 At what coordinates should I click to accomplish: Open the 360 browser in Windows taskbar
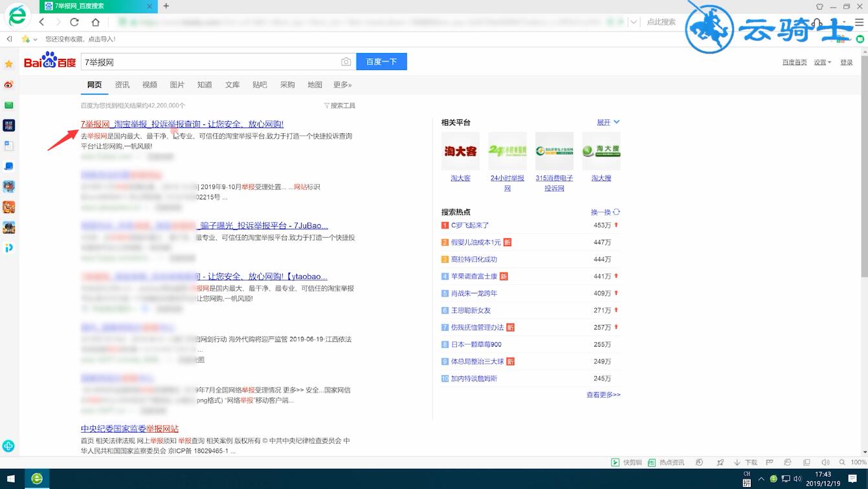38,479
